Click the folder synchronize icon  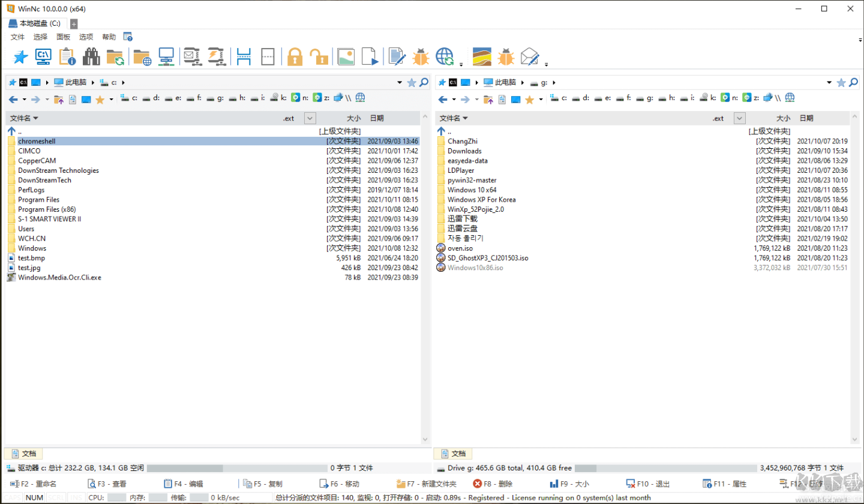(115, 57)
